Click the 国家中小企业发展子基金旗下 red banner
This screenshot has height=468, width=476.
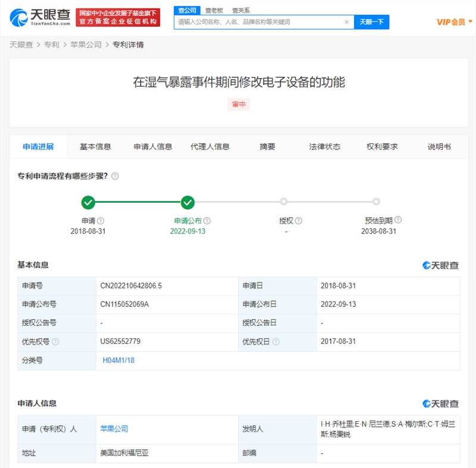[118, 17]
